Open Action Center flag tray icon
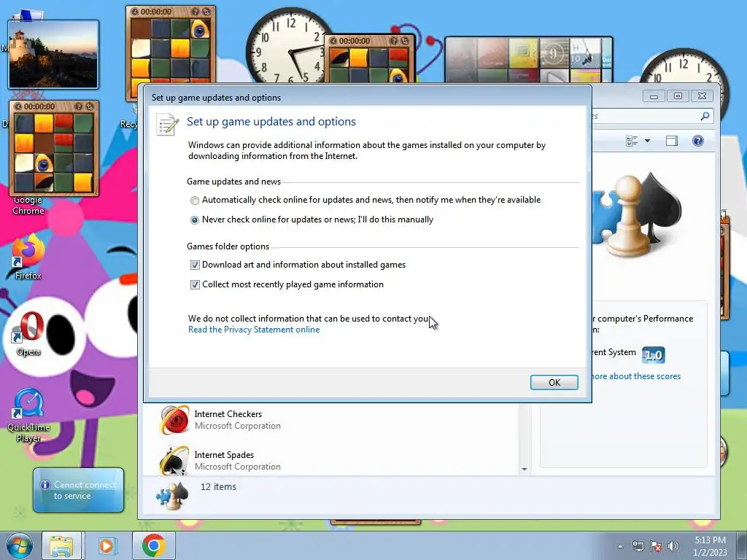This screenshot has height=560, width=747. point(656,546)
